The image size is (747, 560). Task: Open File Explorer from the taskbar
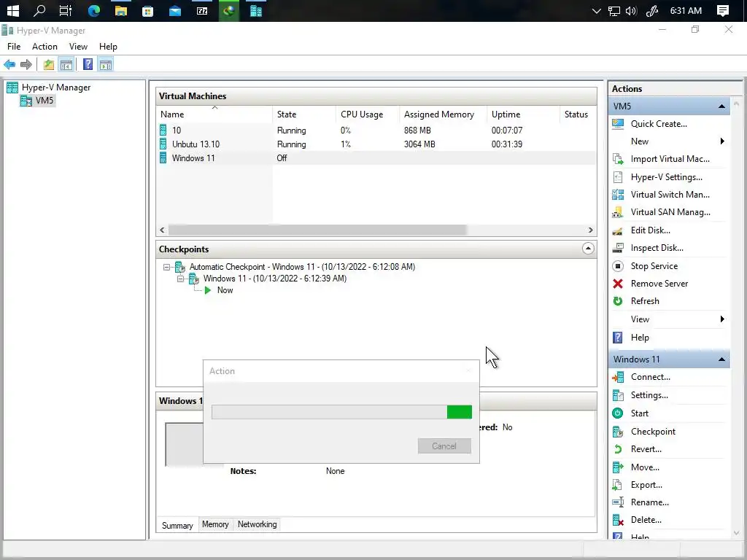coord(121,10)
